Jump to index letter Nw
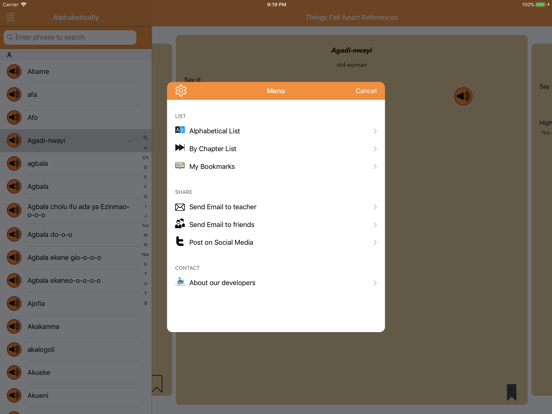Viewport: 552px width, 414px height. (x=145, y=254)
